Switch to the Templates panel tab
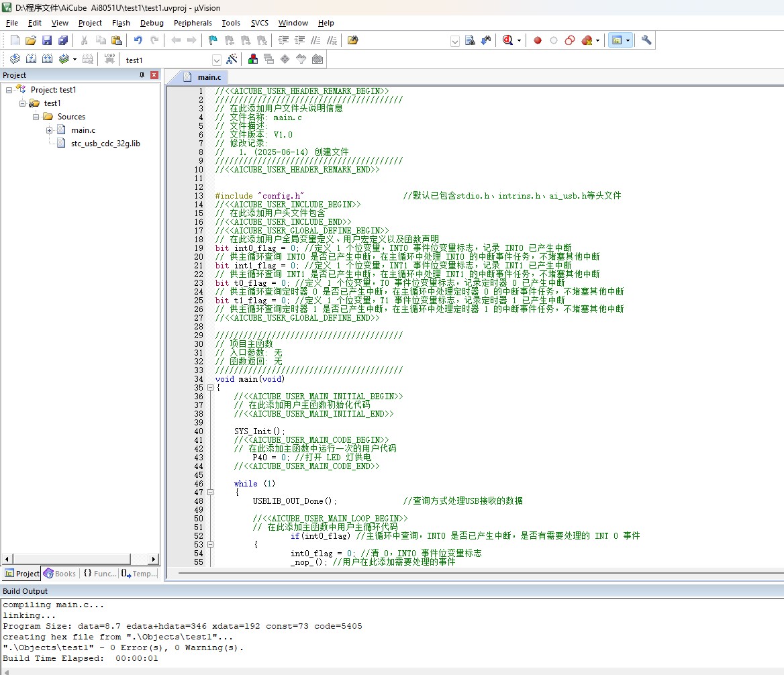This screenshot has width=784, height=675. [140, 574]
